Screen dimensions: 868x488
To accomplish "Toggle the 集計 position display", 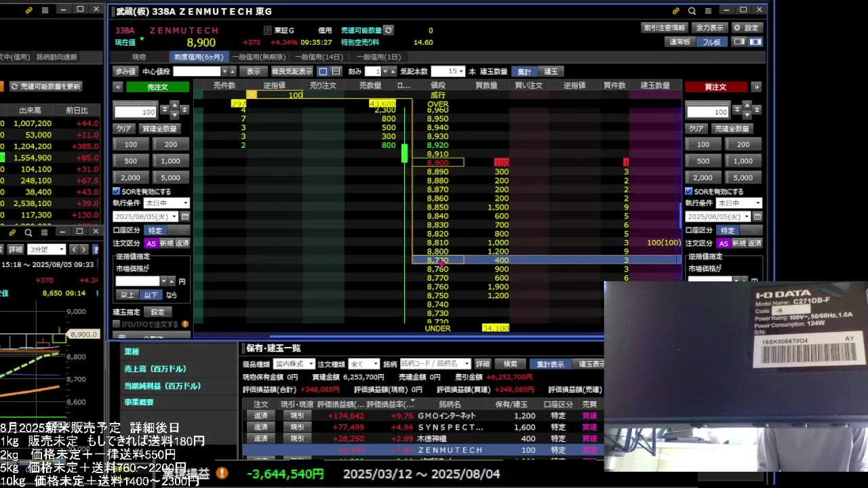I will pos(525,71).
